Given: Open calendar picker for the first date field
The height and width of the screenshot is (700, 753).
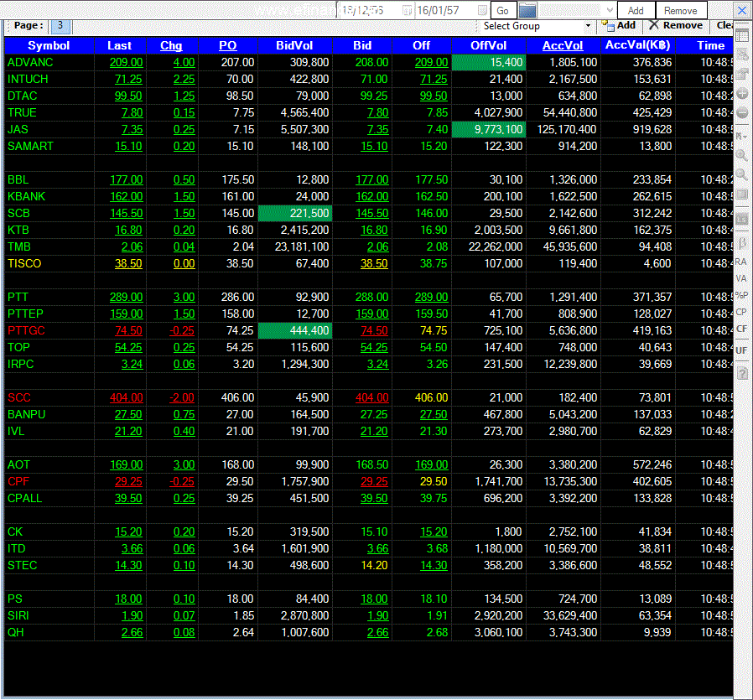Looking at the screenshot, I should point(407,11).
